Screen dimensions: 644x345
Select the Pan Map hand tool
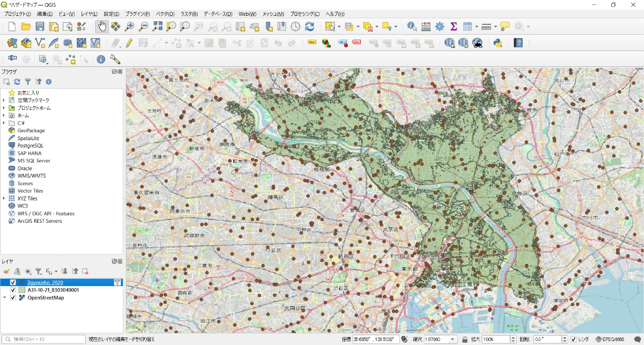click(x=102, y=27)
